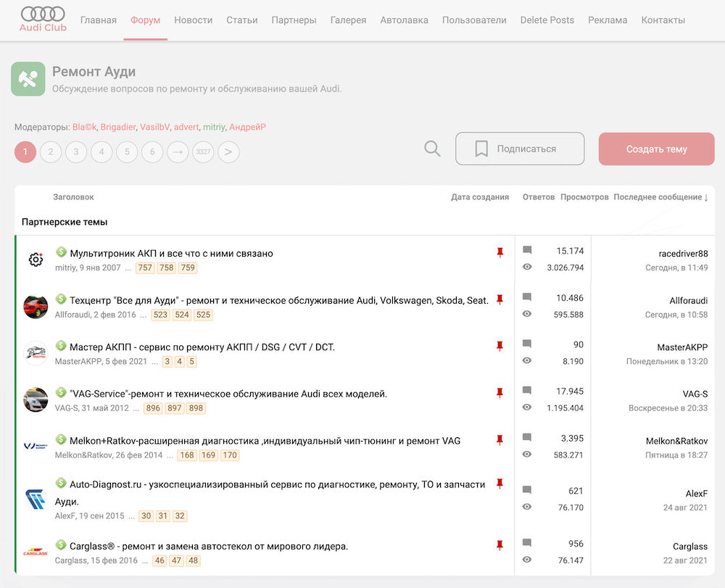
Task: Sort by Заголовок column header
Action: (73, 197)
